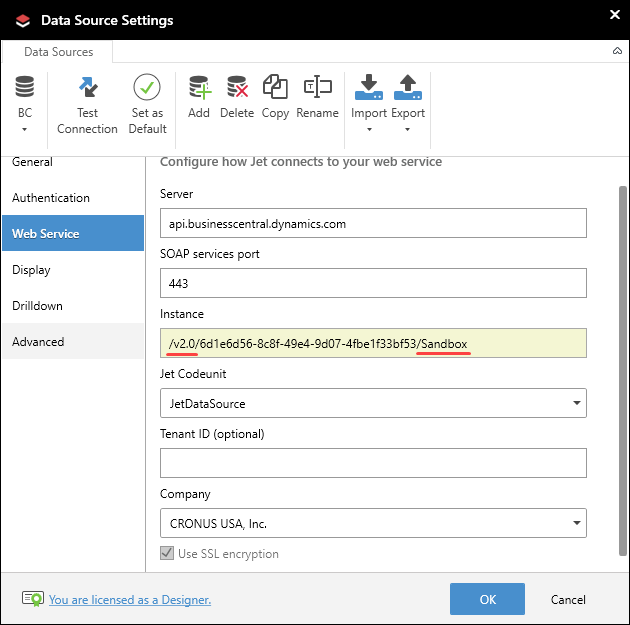Expand the BC dropdown arrow
Viewport: 630px width, 625px height.
coord(25,129)
